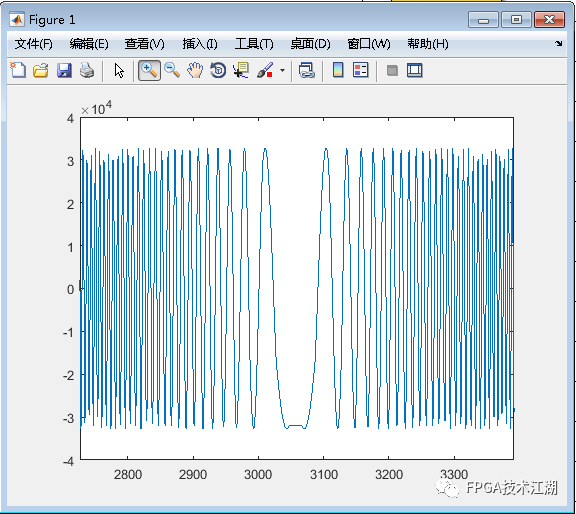Open a file with the folder icon
The image size is (576, 514).
tap(41, 70)
